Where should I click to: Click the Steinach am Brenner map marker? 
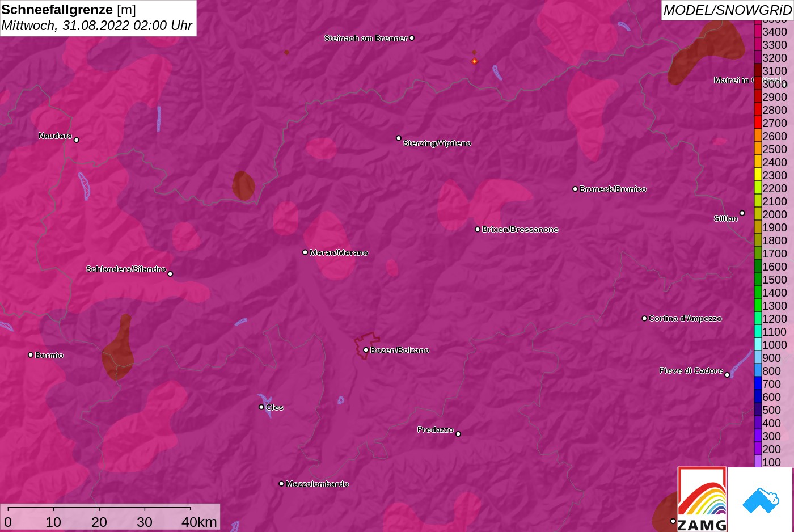click(x=412, y=38)
